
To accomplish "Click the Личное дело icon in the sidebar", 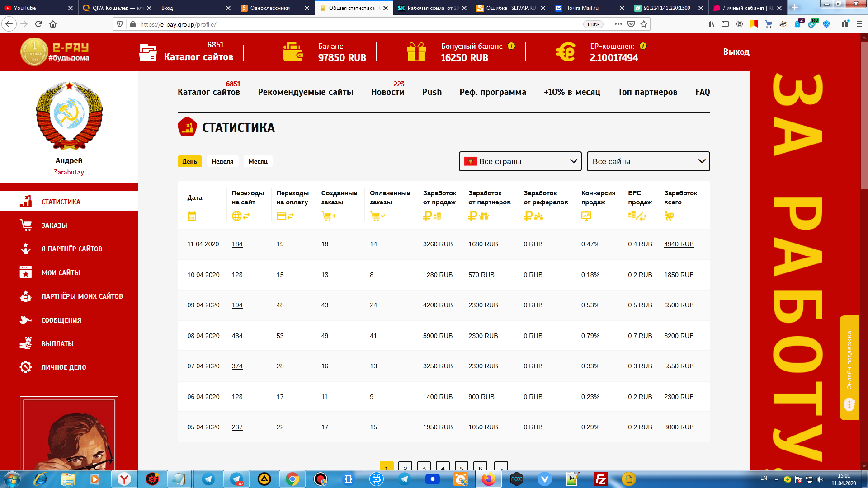I will 26,367.
